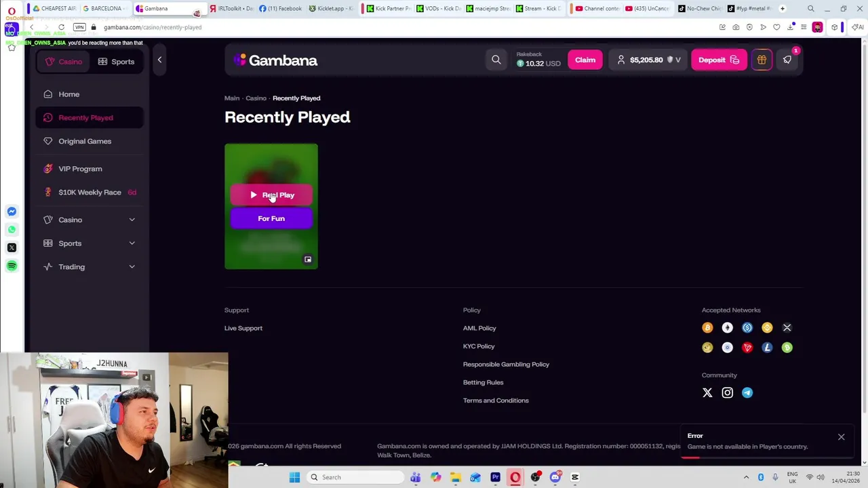Open WhatsApp in Opera sidebar
Image resolution: width=868 pixels, height=488 pixels.
pos(12,229)
